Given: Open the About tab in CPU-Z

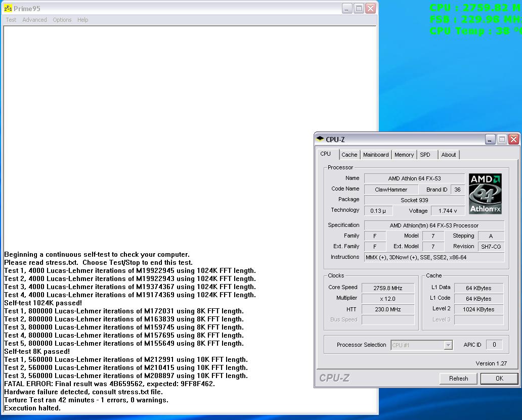Looking at the screenshot, I should [448, 155].
